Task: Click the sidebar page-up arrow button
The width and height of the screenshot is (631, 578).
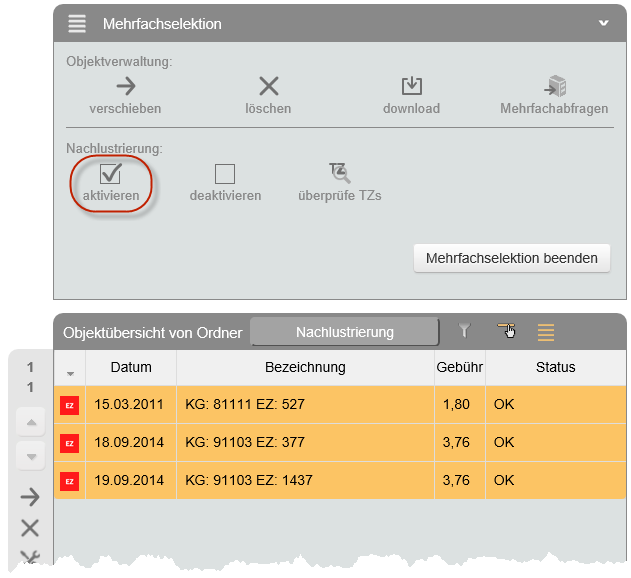Action: point(31,422)
